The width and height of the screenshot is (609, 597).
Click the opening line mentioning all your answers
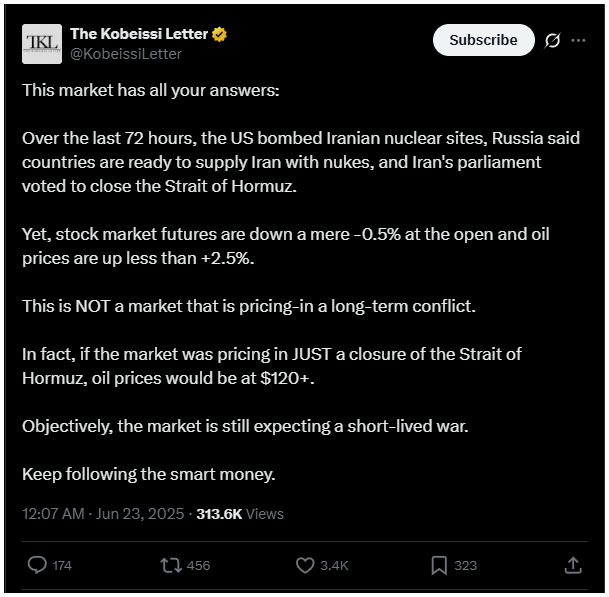coord(151,91)
